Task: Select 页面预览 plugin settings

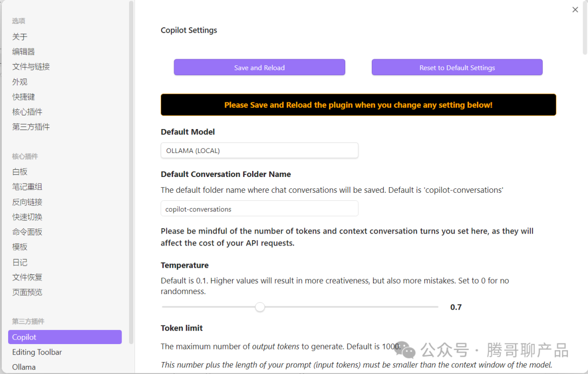Action: pyautogui.click(x=27, y=292)
